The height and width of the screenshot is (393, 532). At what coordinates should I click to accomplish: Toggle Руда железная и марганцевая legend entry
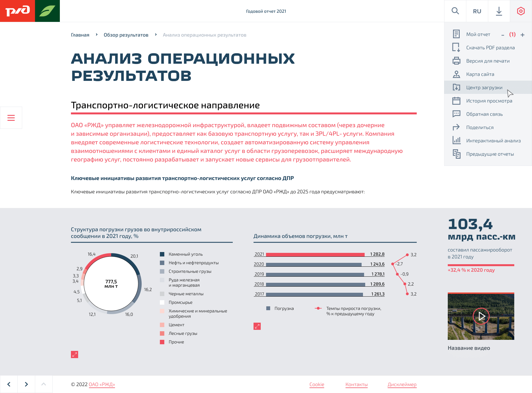tap(180, 282)
